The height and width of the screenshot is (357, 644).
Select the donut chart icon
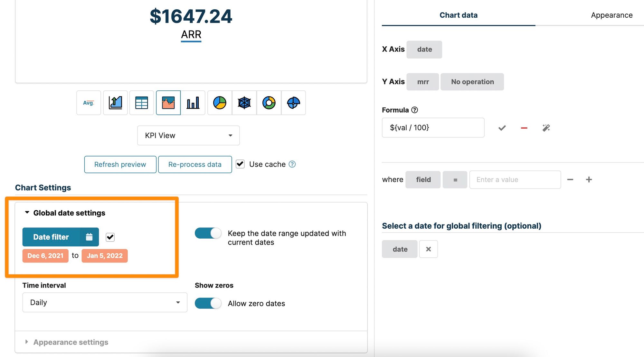[268, 103]
